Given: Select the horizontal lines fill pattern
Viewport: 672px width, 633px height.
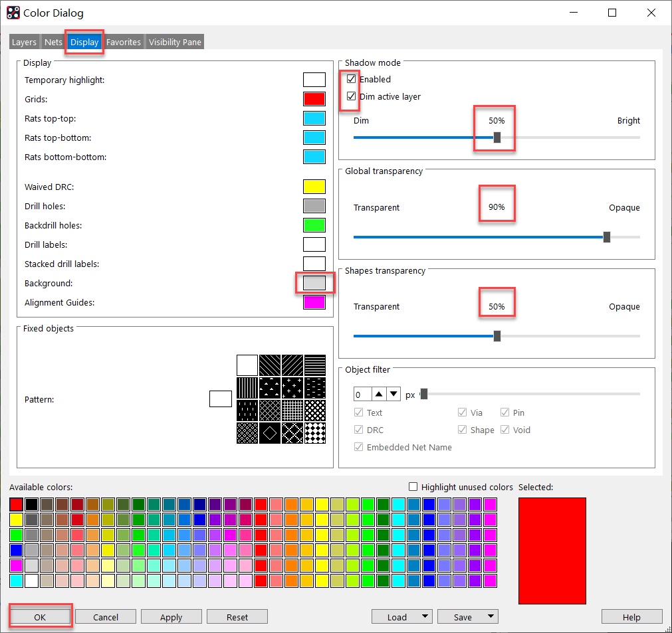Looking at the screenshot, I should click(x=314, y=365).
